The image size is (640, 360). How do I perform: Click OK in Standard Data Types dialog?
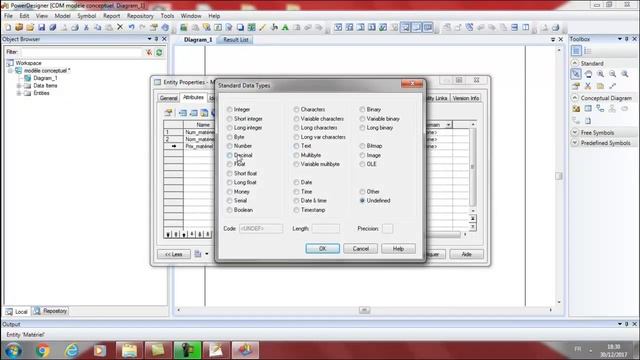(322, 249)
